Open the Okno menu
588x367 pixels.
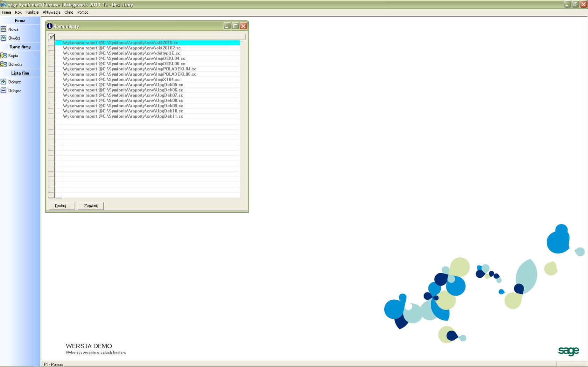(x=69, y=12)
